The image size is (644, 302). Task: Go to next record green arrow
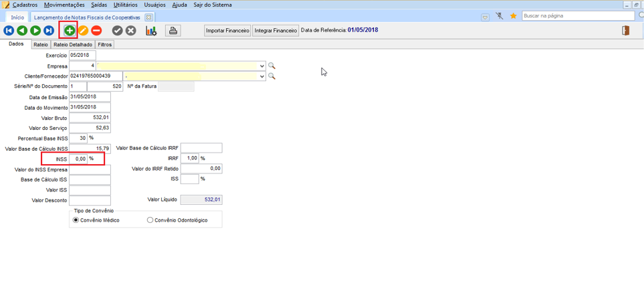coord(35,30)
